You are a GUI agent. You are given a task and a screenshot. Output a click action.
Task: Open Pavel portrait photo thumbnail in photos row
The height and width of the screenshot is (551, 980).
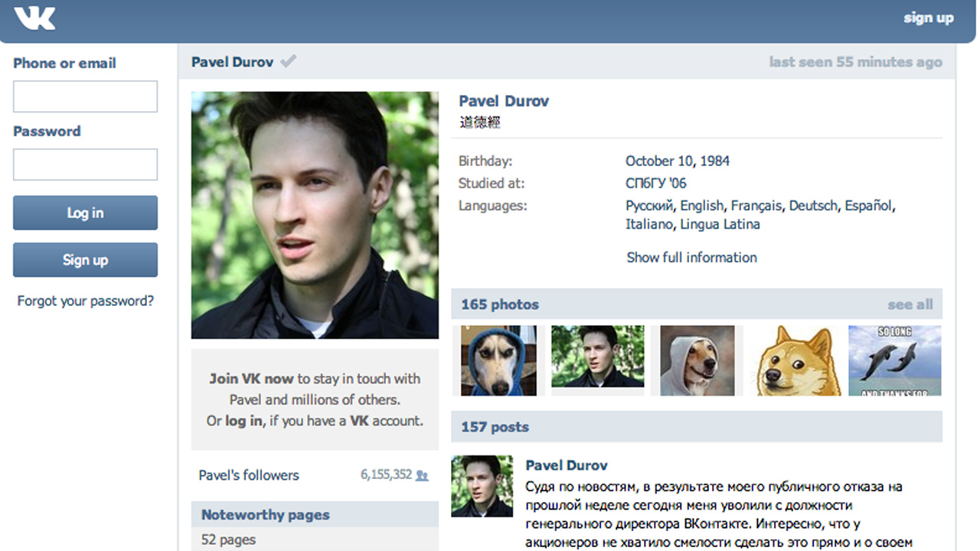(x=597, y=356)
